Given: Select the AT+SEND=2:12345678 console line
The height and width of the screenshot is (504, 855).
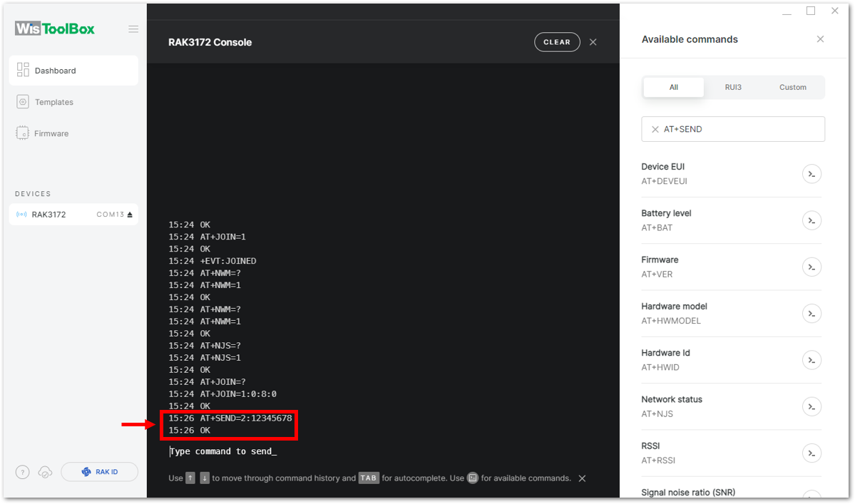Looking at the screenshot, I should tap(230, 418).
